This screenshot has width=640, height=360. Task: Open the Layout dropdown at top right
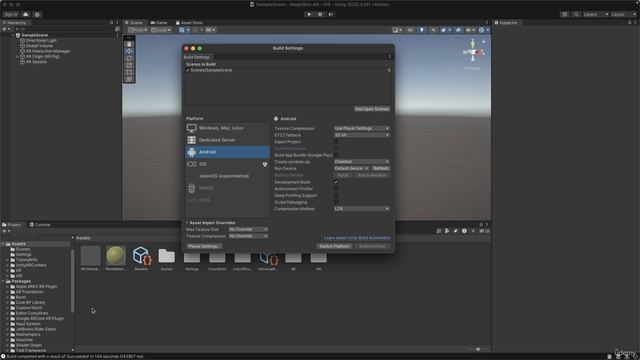coord(623,14)
